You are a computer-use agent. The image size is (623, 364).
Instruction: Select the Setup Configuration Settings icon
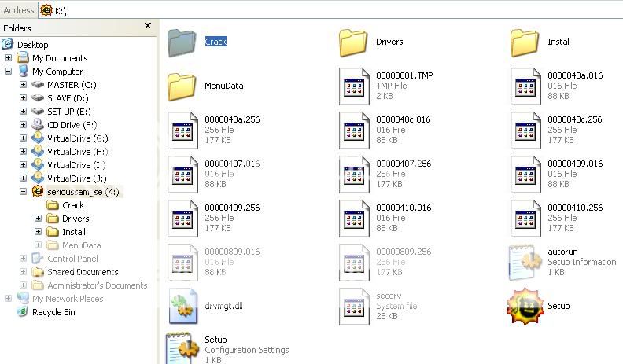(x=182, y=348)
